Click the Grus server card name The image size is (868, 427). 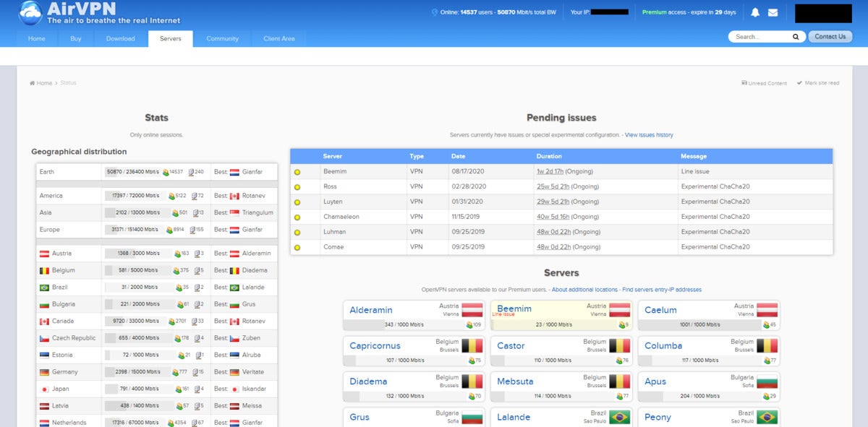click(359, 418)
